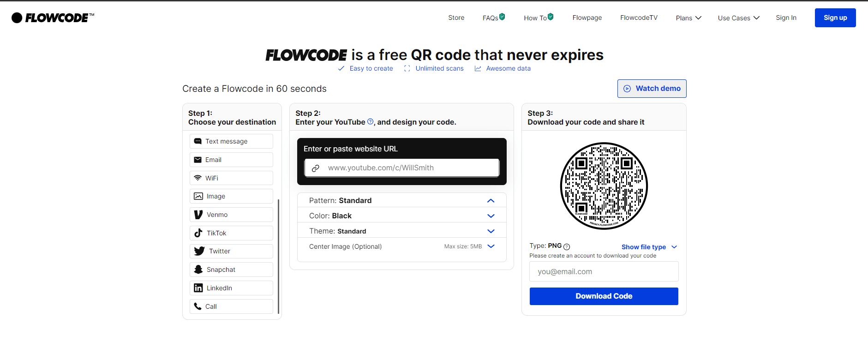Select the LinkedIn destination icon
Image resolution: width=868 pixels, height=342 pixels.
pyautogui.click(x=198, y=288)
